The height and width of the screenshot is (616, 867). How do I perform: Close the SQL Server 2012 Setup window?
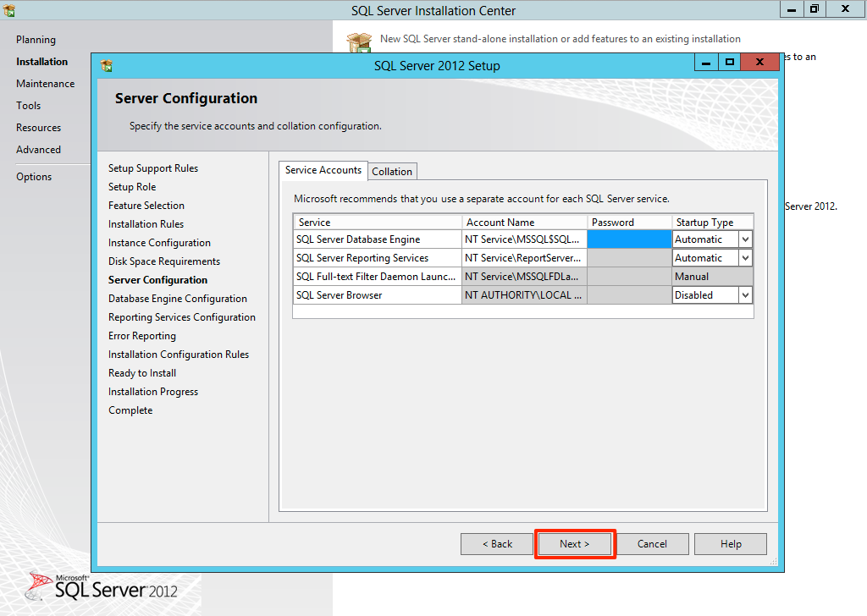(x=759, y=62)
